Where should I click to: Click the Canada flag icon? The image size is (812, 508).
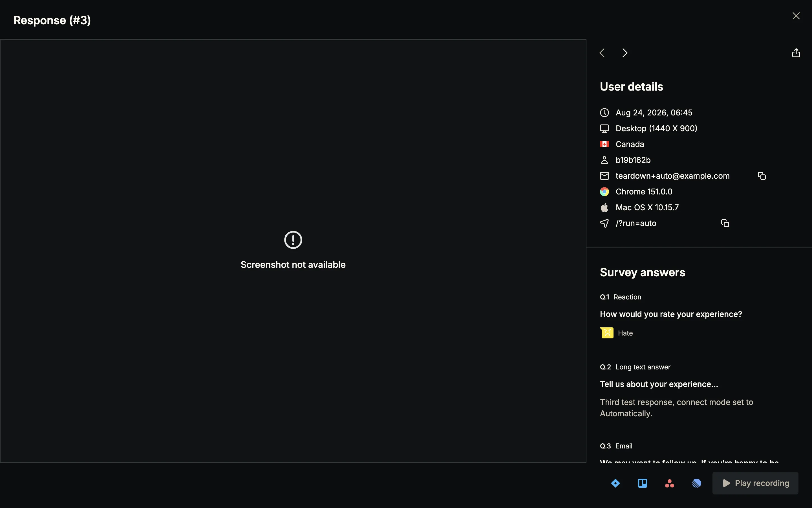(x=604, y=144)
